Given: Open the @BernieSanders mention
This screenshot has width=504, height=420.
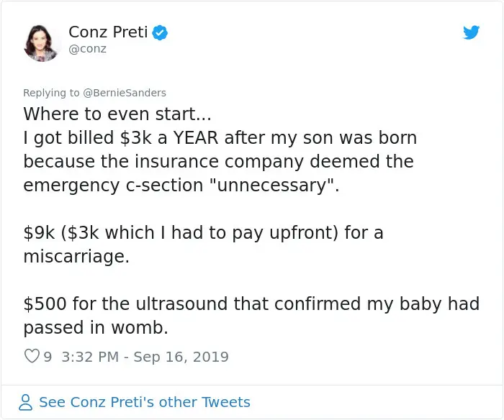Looking at the screenshot, I should (x=125, y=92).
